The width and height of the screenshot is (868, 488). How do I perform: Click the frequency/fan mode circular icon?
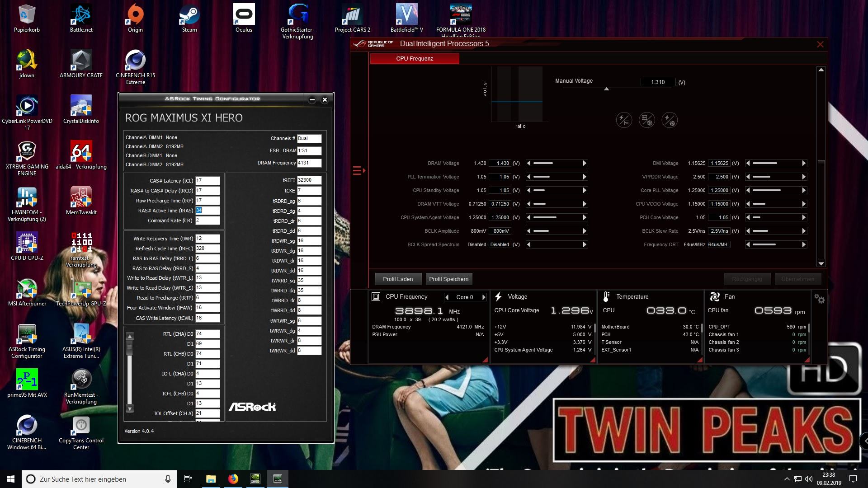pyautogui.click(x=646, y=120)
